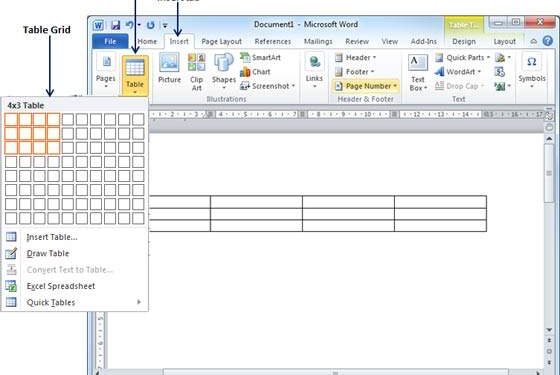
Task: Open the References tab
Action: click(x=273, y=41)
